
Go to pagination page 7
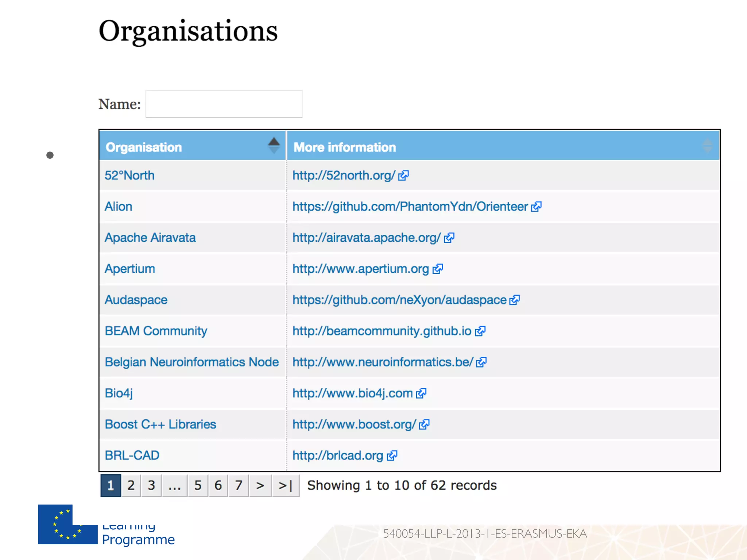point(239,485)
